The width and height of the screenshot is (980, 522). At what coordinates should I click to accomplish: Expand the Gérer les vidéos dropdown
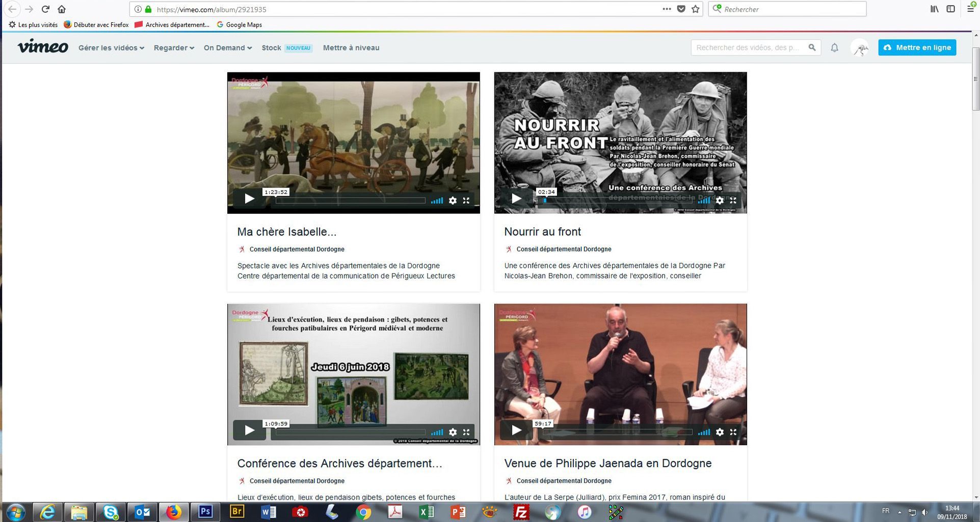click(111, 48)
